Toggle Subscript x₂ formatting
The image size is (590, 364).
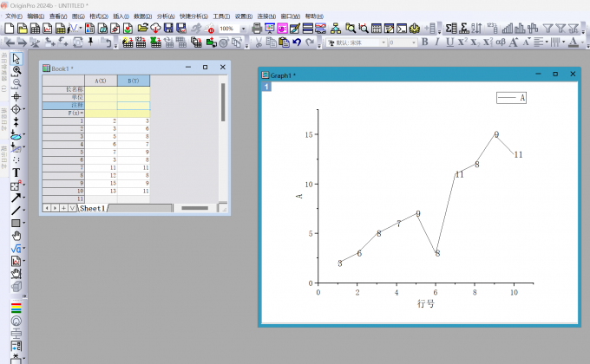(x=475, y=42)
